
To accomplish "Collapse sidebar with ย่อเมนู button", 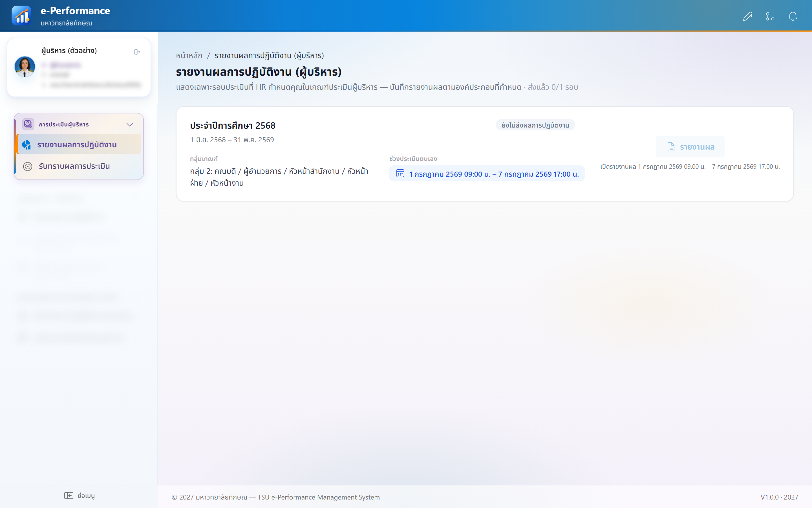I will (x=79, y=496).
